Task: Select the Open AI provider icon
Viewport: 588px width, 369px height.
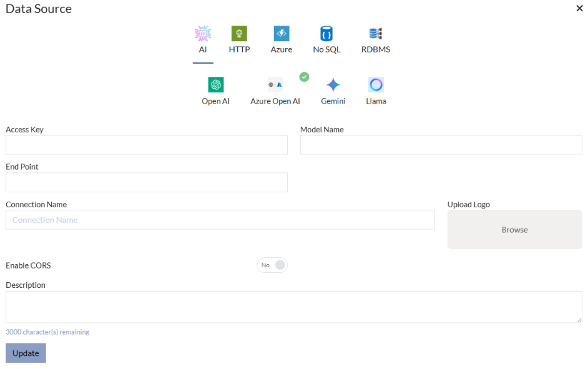Action: coord(215,85)
